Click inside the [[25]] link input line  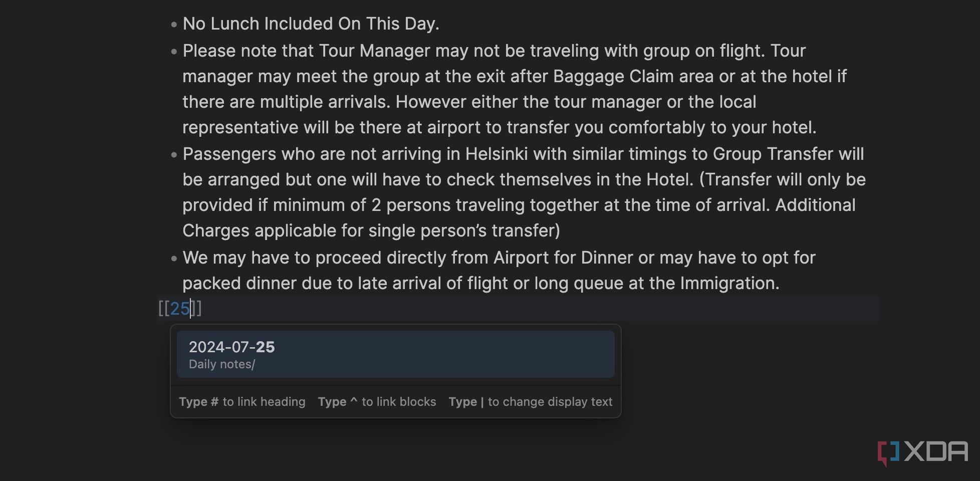coord(519,308)
